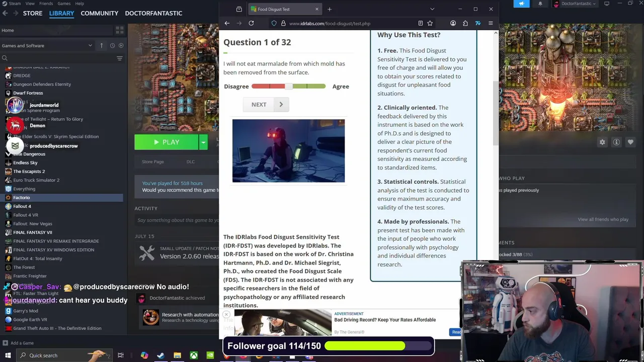644x362 pixels.
Task: Toggle Steam library grid view icon
Action: click(120, 30)
